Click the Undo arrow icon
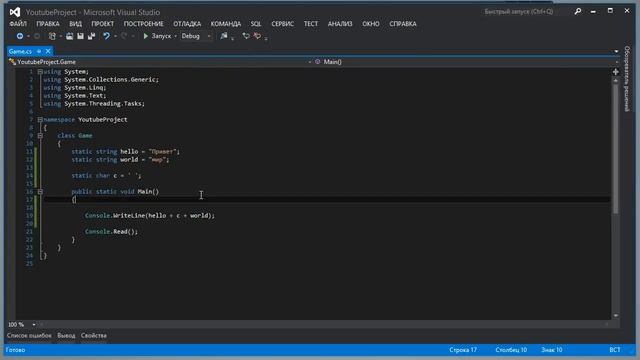640x360 pixels. 107,36
